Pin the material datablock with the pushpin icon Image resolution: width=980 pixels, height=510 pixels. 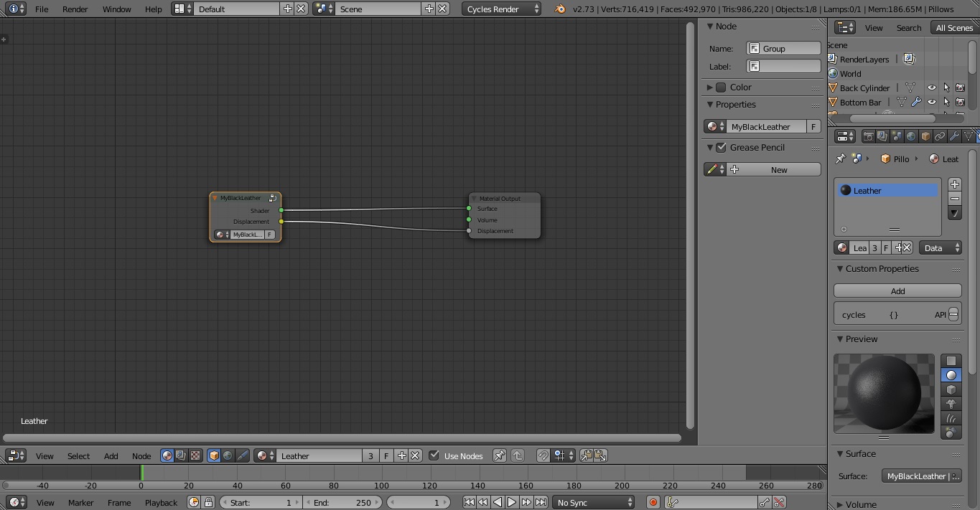(840, 159)
